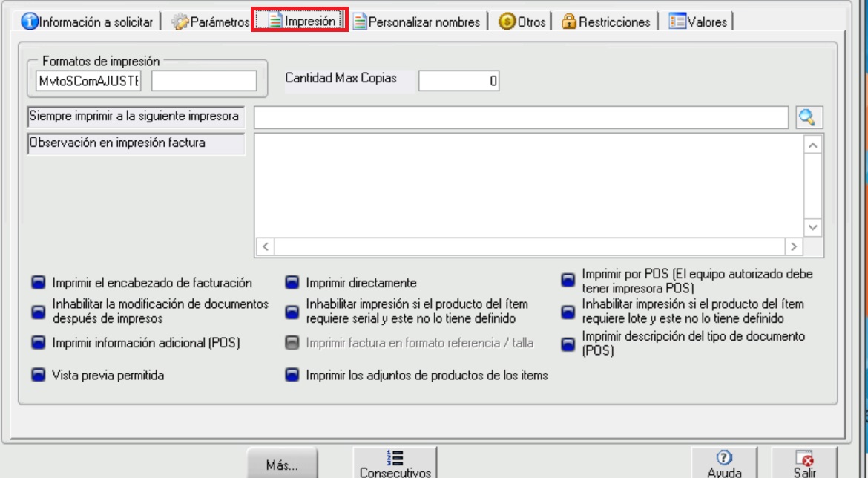Click the observation box scroll down arrow
The height and width of the screenshot is (478, 868).
pyautogui.click(x=813, y=227)
